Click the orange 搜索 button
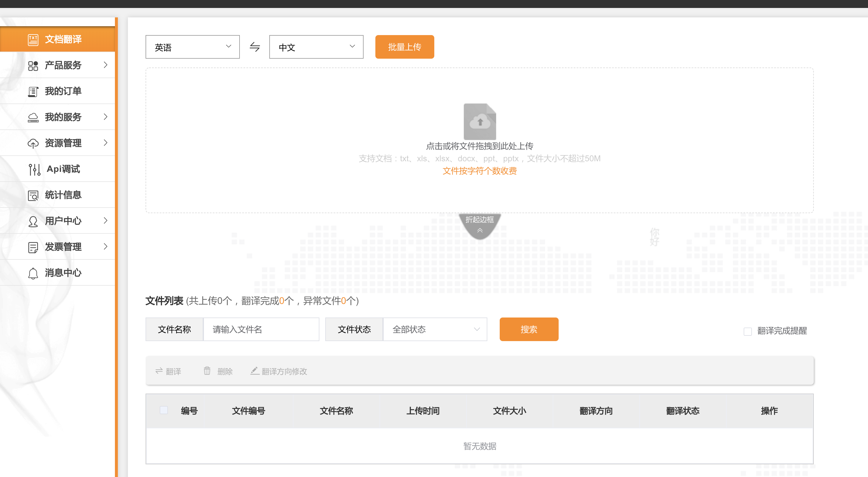The height and width of the screenshot is (477, 868). [529, 329]
